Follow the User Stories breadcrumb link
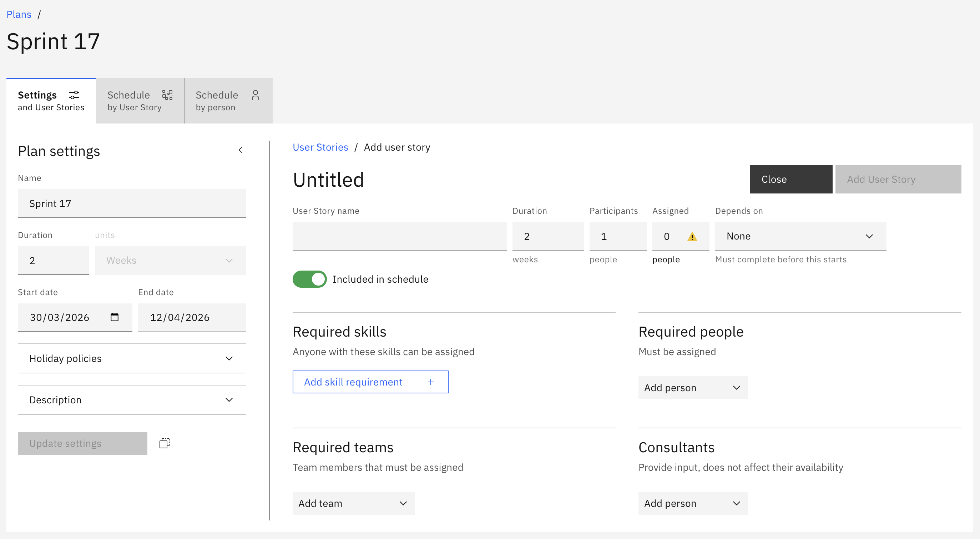Screen dimensions: 980x539 320,147
